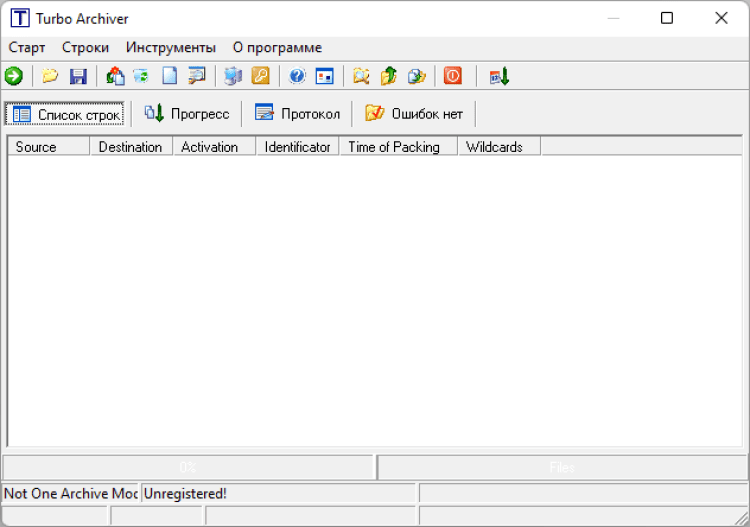750x527 pixels.
Task: Switch to the Список строк tab
Action: click(65, 114)
